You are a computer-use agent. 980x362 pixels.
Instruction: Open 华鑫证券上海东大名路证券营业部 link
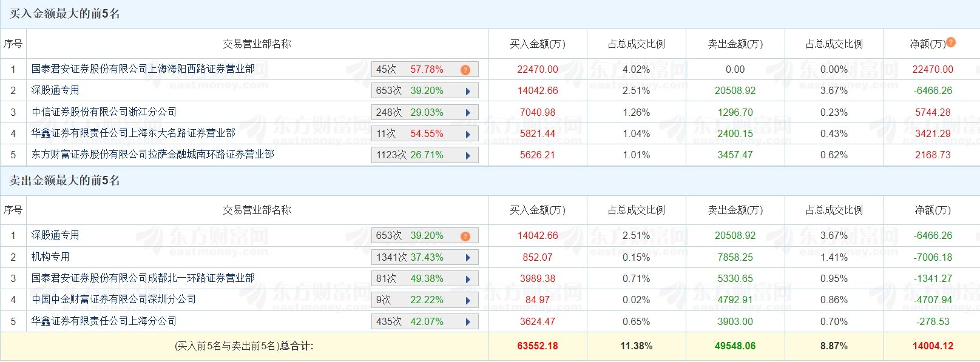(133, 133)
